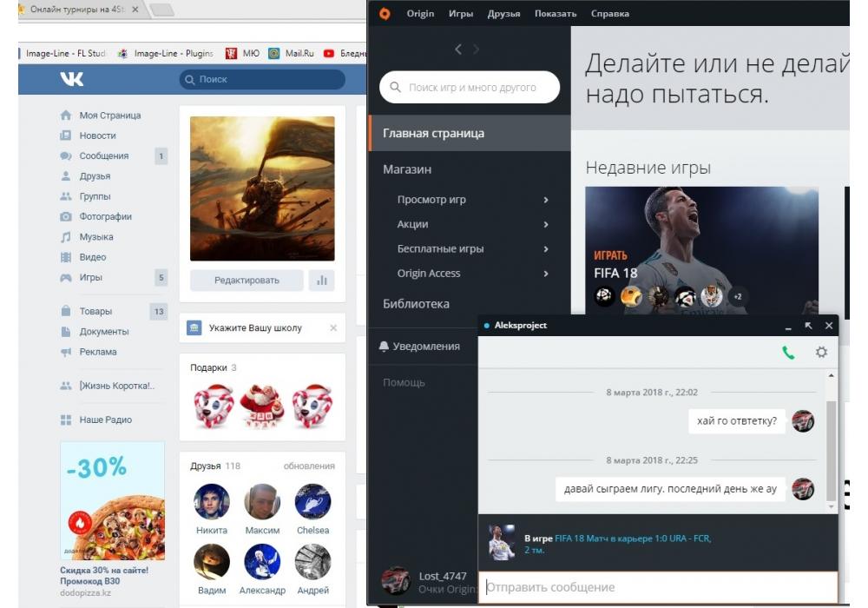This screenshot has width=868, height=608.
Task: Click the chat window's vertical scrollbar
Action: [x=831, y=452]
